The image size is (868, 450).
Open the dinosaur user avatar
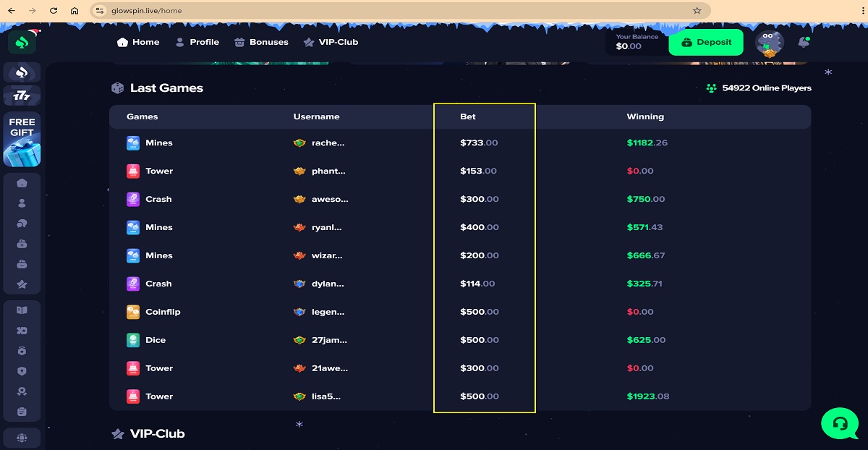(769, 43)
